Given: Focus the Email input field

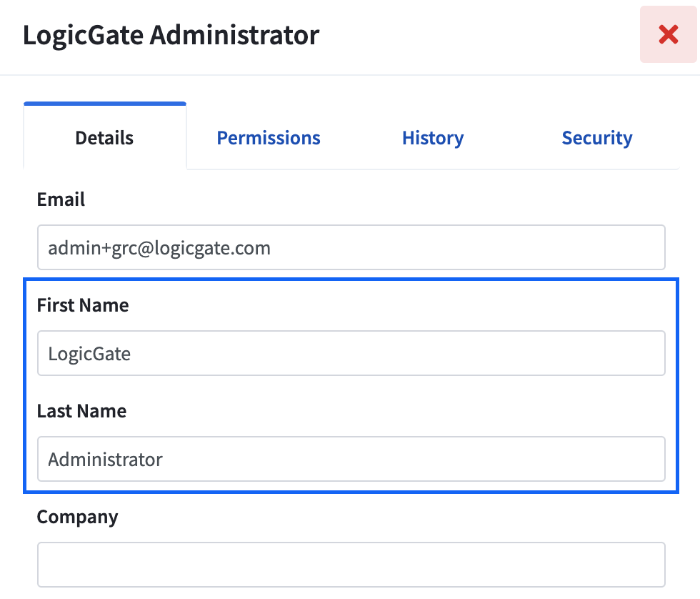Looking at the screenshot, I should click(x=351, y=247).
